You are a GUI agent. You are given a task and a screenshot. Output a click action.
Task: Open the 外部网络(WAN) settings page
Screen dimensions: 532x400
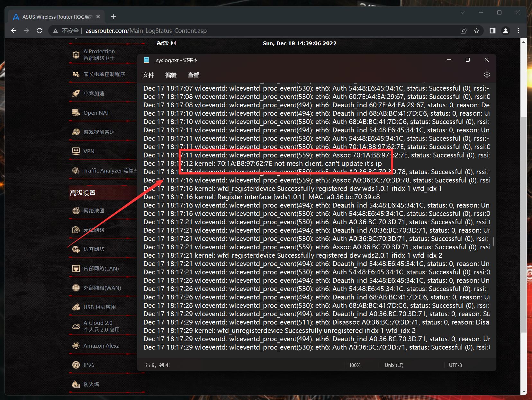(102, 288)
